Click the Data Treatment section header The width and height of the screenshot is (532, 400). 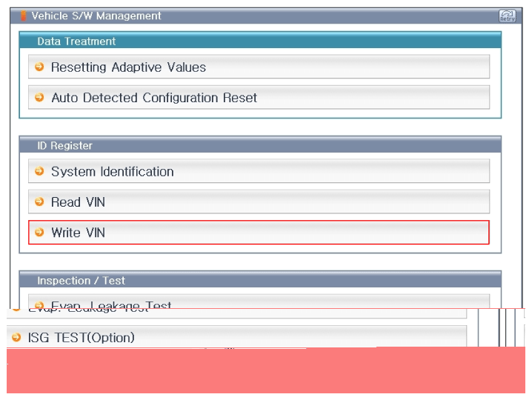tap(260, 41)
